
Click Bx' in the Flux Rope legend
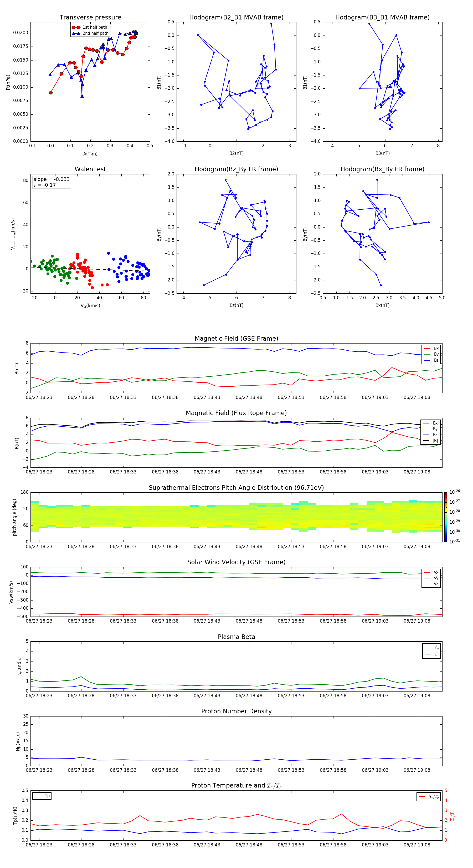coord(431,423)
